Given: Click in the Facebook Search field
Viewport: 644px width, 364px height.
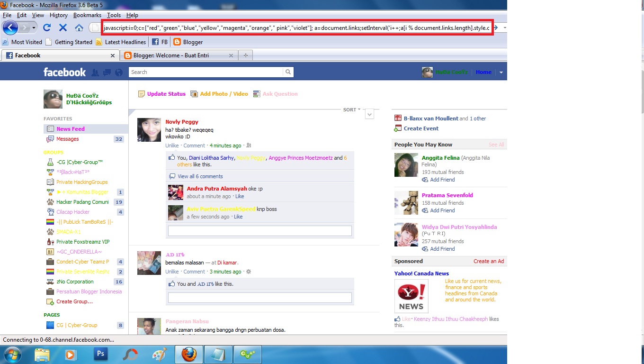Looking at the screenshot, I should pyautogui.click(x=206, y=72).
